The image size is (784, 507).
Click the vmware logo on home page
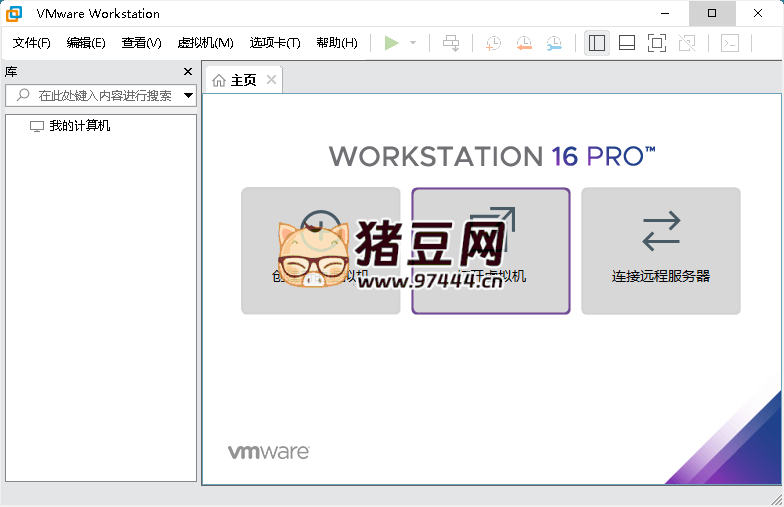(268, 452)
